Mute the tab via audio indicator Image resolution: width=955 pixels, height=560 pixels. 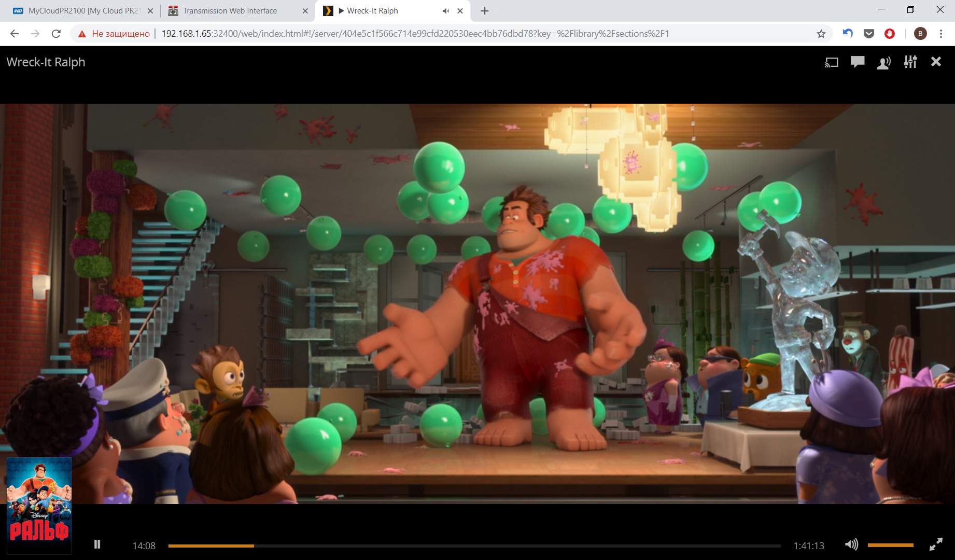pos(446,11)
